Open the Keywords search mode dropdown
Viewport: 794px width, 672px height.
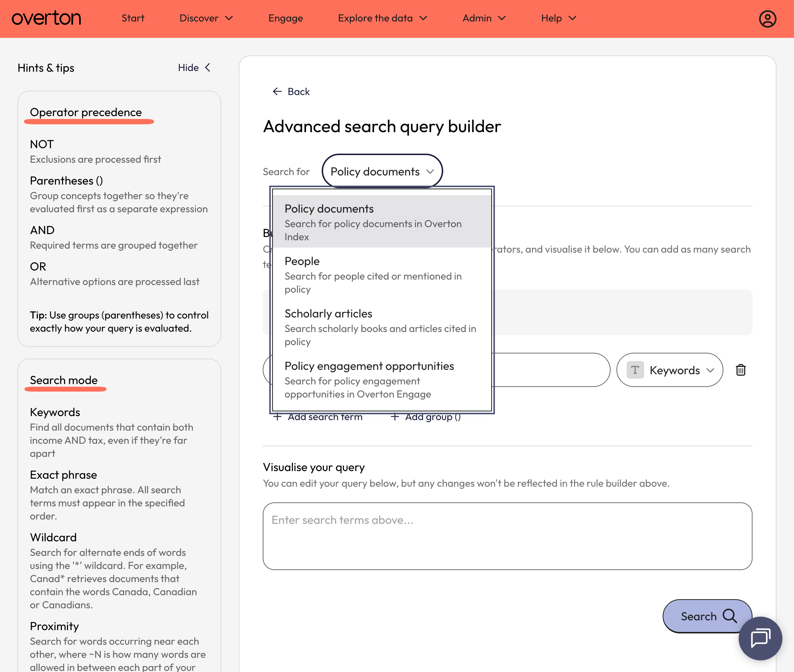click(x=670, y=370)
